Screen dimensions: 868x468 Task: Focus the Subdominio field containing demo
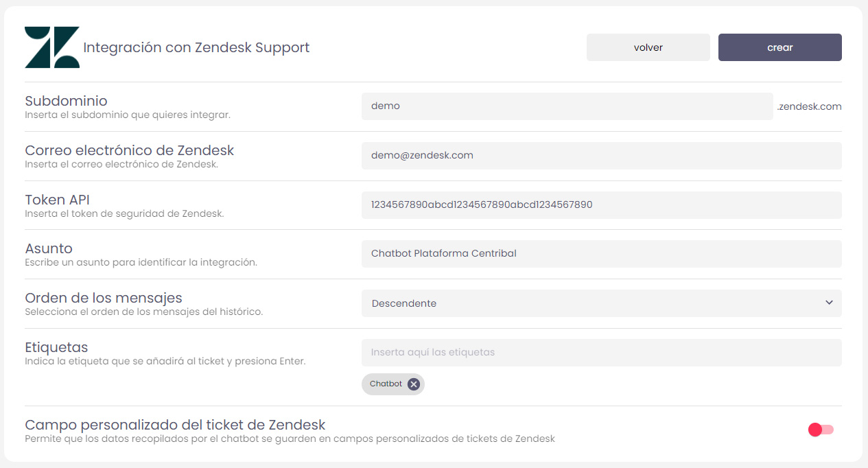(567, 106)
